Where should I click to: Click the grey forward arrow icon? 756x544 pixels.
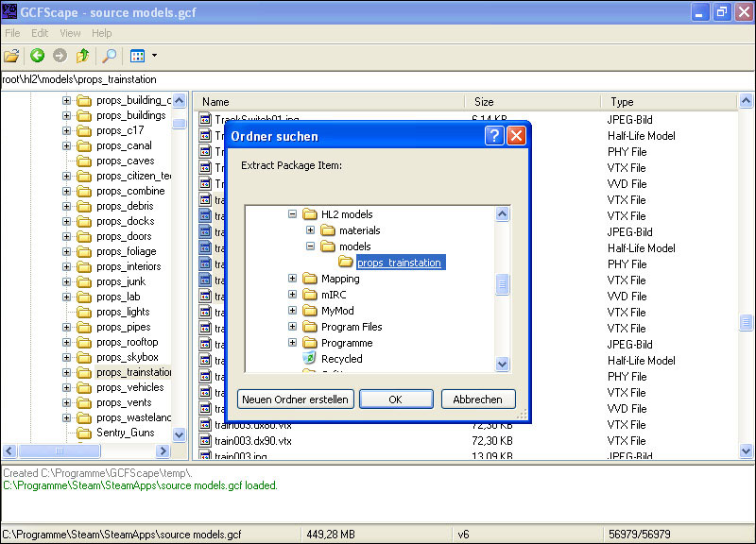tap(60, 56)
